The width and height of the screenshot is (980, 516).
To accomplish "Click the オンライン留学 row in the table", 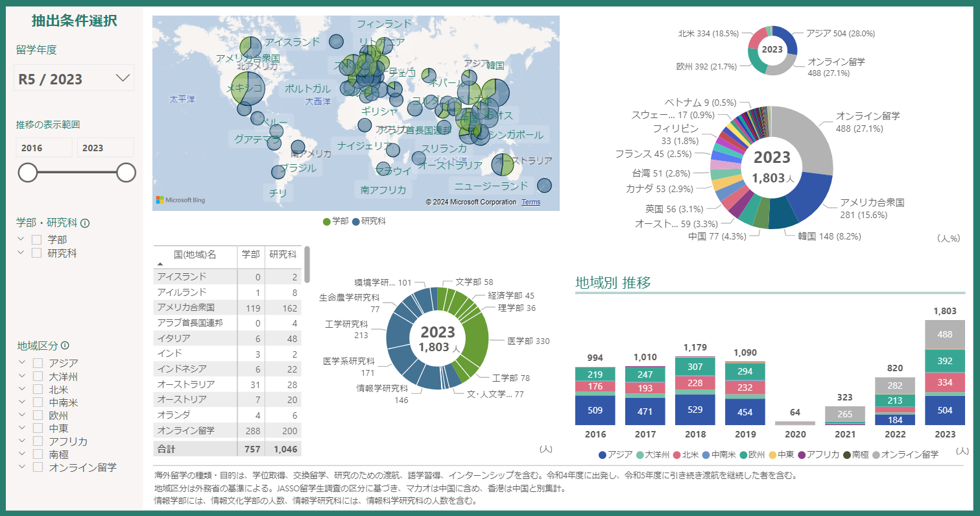I will tap(228, 430).
